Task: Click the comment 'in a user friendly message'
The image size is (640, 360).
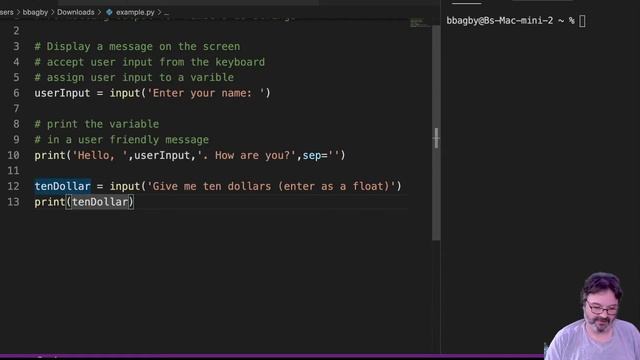Action: click(122, 140)
